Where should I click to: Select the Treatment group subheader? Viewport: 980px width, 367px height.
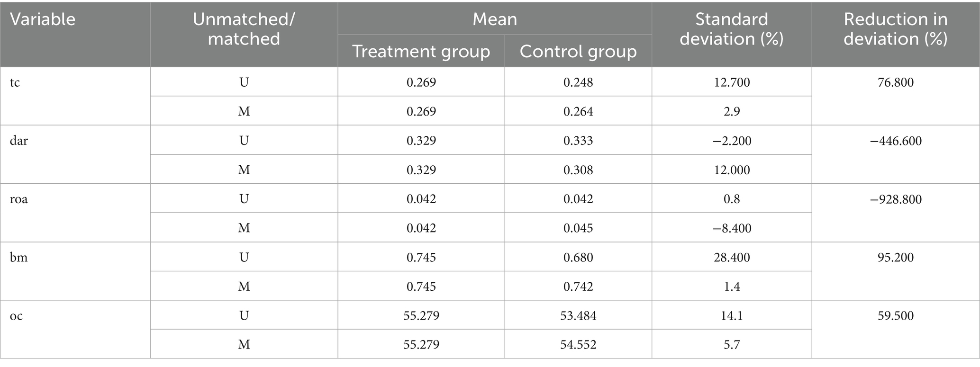pos(421,52)
